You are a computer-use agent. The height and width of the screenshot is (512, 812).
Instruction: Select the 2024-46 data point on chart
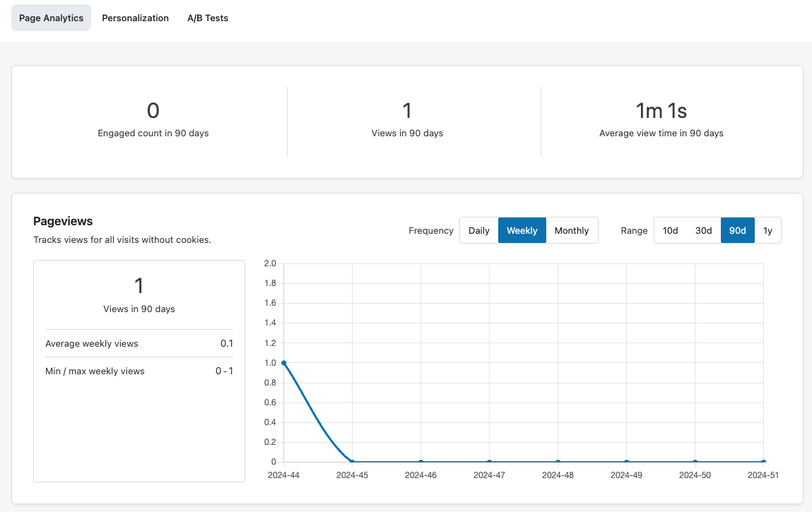(420, 462)
